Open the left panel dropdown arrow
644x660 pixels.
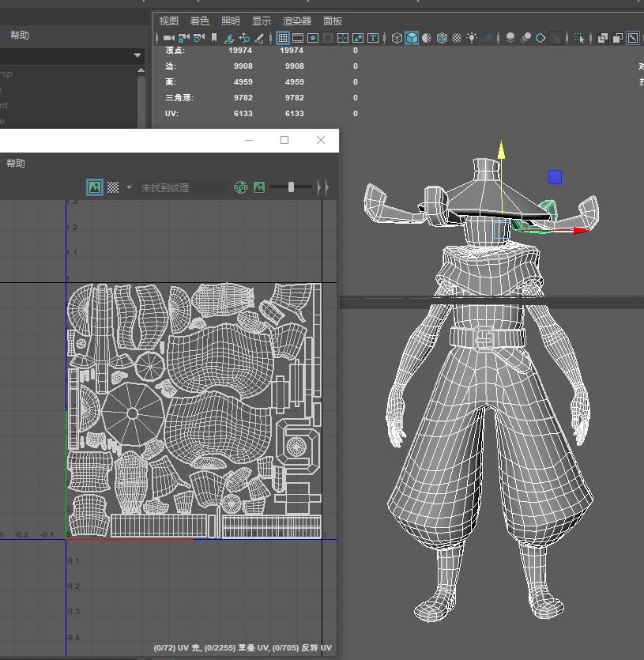tap(137, 55)
